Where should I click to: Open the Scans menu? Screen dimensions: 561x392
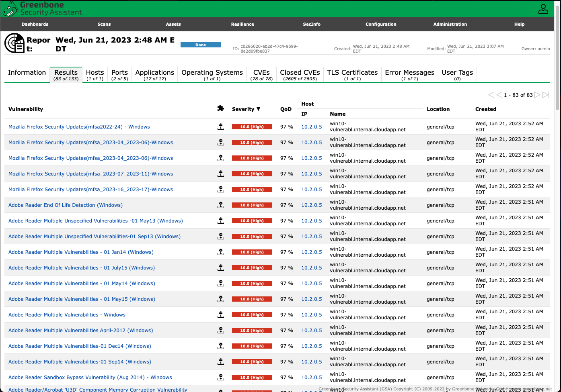point(104,24)
